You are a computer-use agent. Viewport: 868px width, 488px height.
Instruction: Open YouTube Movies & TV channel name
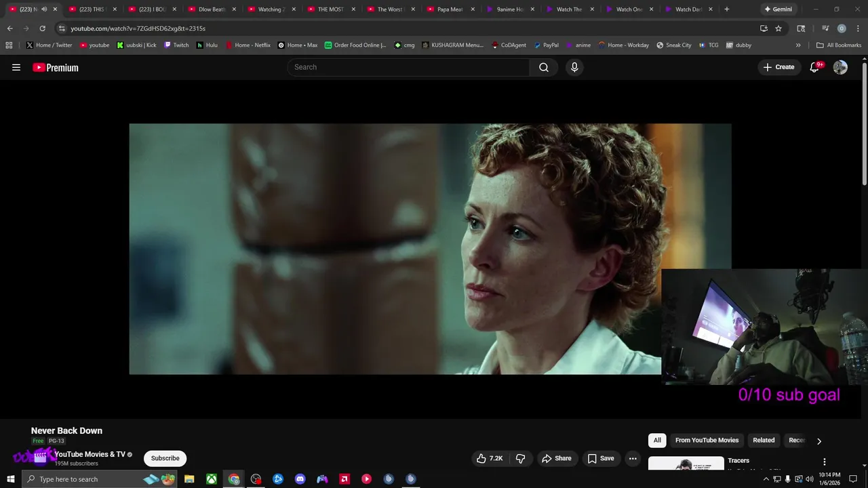[90, 454]
